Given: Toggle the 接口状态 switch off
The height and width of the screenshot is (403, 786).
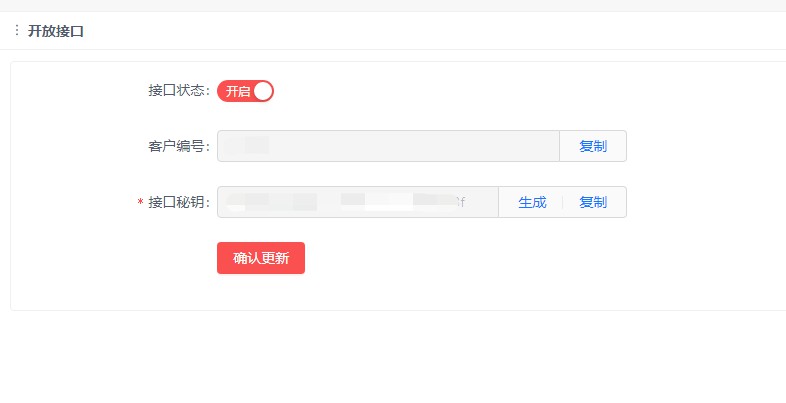Looking at the screenshot, I should coord(245,91).
